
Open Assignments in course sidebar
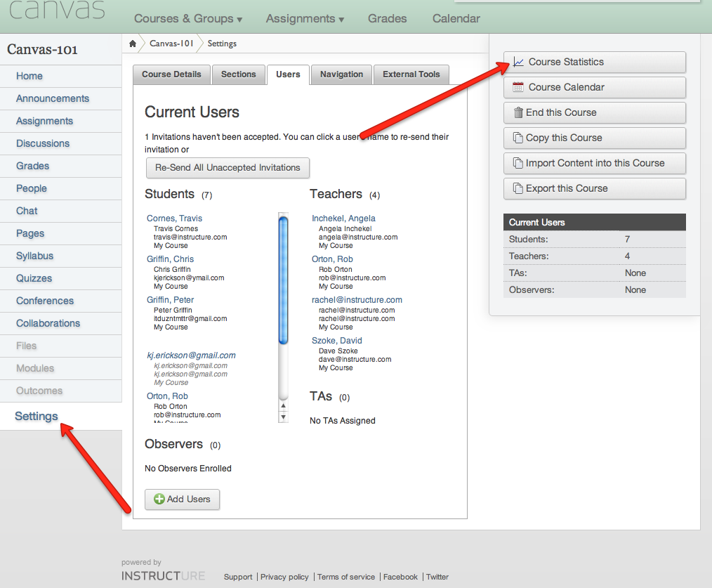(61, 121)
